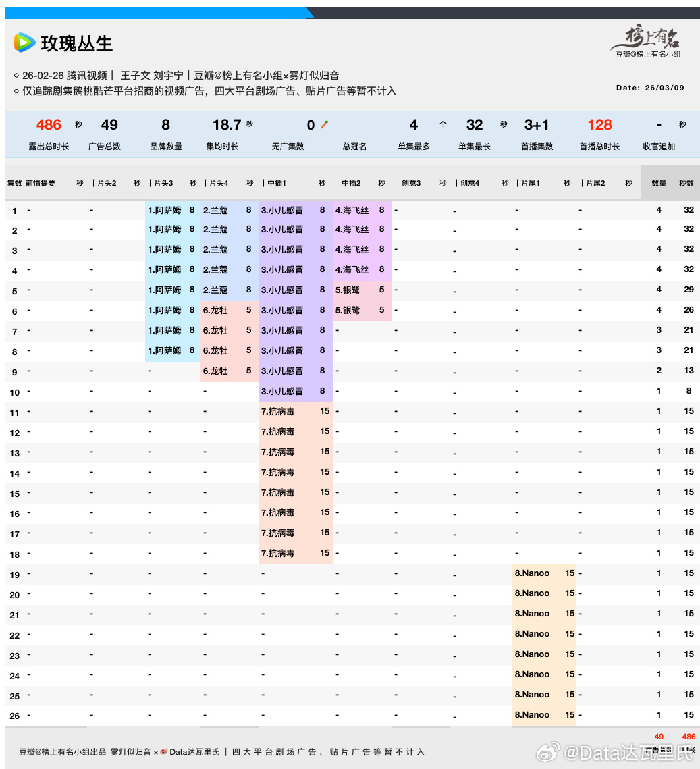This screenshot has height=769, width=700.
Task: Click the 8.Nanoo cell in episode 26 row
Action: pyautogui.click(x=533, y=715)
